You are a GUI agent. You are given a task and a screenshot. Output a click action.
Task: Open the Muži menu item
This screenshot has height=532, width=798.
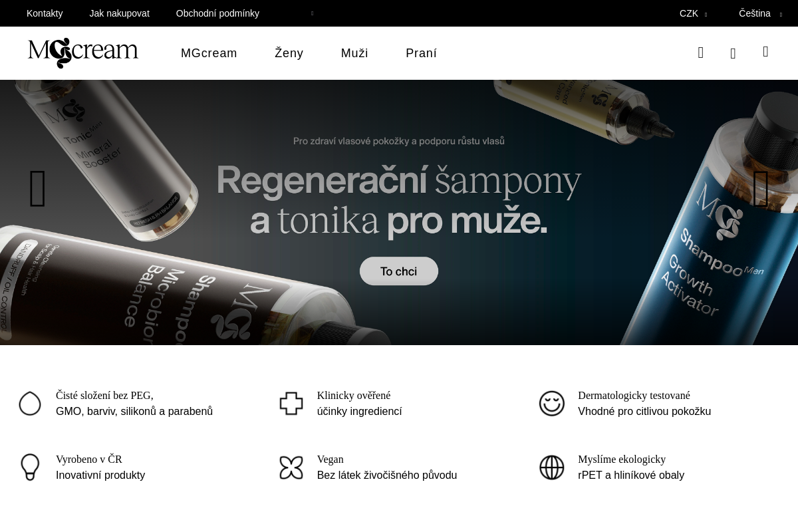tap(354, 53)
